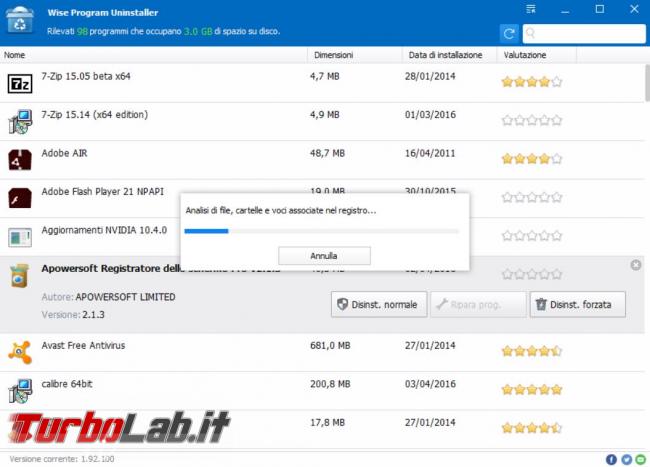Click the 03/04/2016 install date
Image resolution: width=650 pixels, height=467 pixels.
coord(430,384)
